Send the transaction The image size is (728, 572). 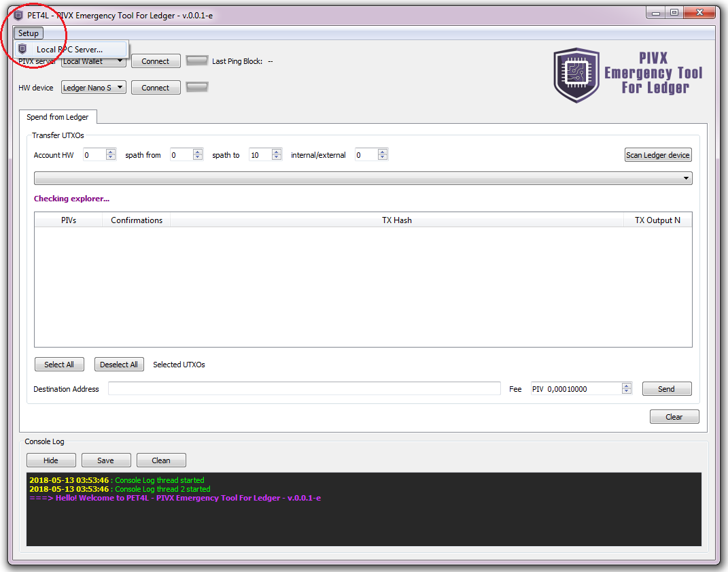pyautogui.click(x=667, y=389)
